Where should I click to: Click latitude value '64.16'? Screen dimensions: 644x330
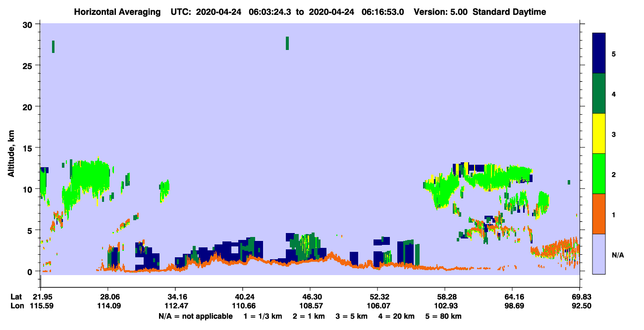point(512,297)
